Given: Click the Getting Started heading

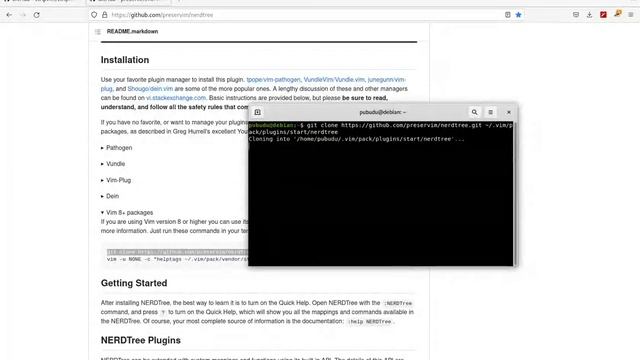Looking at the screenshot, I should click(x=134, y=283).
